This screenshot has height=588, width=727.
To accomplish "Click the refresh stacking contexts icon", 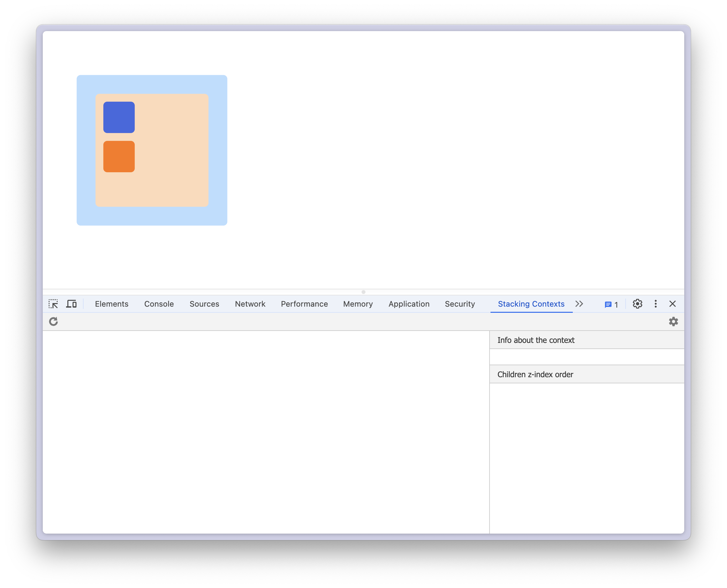I will point(53,322).
